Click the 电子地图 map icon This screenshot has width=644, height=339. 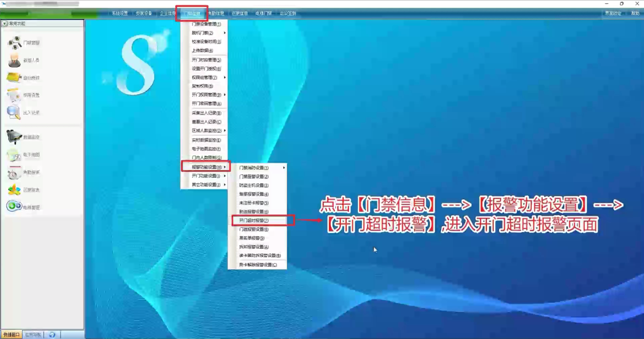tap(14, 155)
